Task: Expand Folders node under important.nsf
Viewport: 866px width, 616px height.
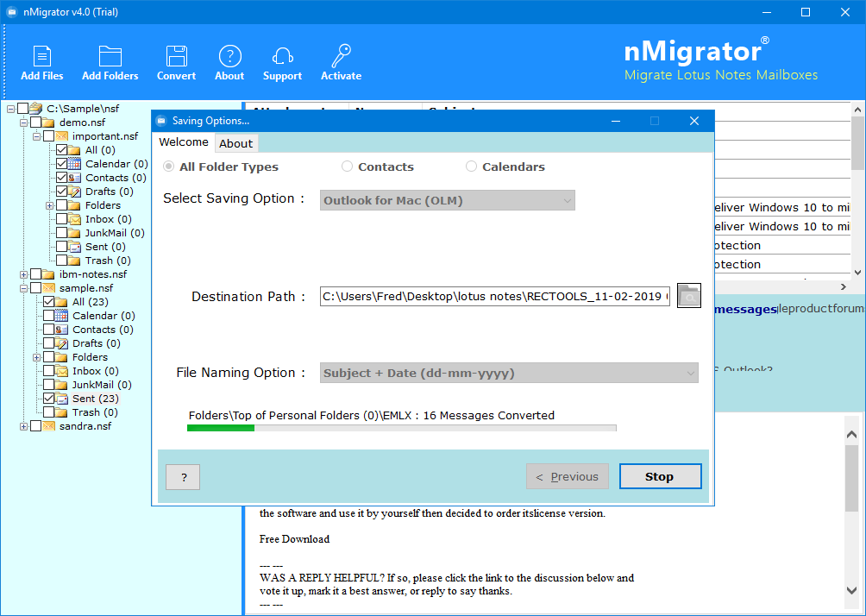Action: [x=49, y=205]
